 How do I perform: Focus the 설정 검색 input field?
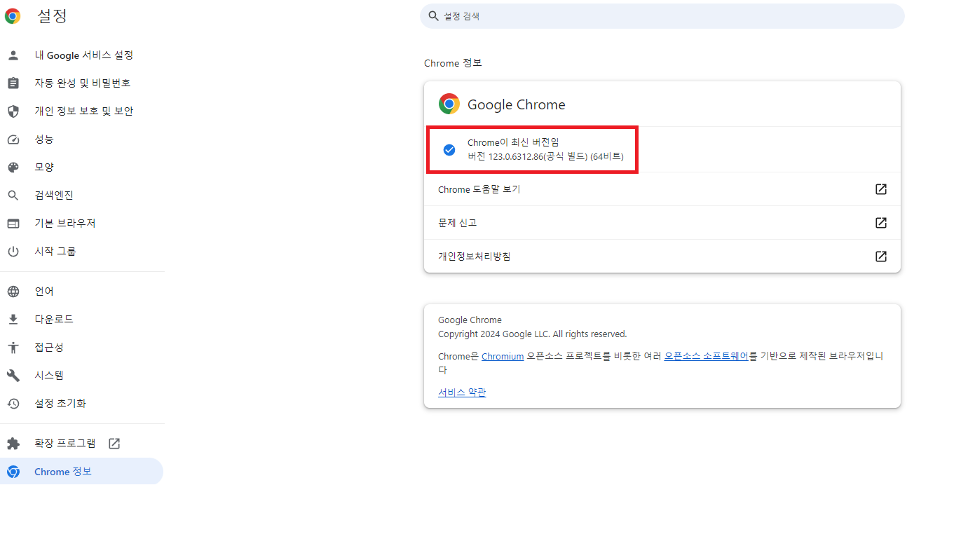pyautogui.click(x=662, y=16)
